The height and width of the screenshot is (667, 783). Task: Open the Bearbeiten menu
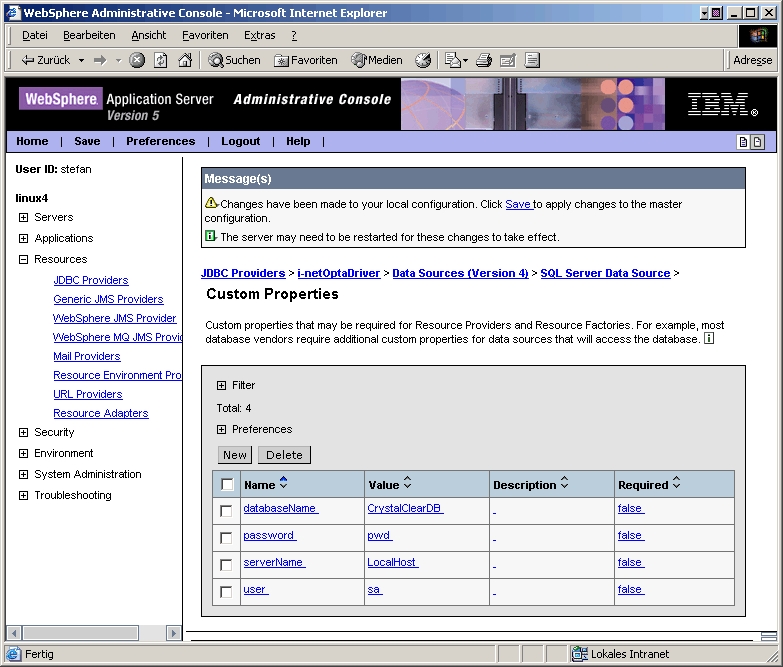point(89,35)
